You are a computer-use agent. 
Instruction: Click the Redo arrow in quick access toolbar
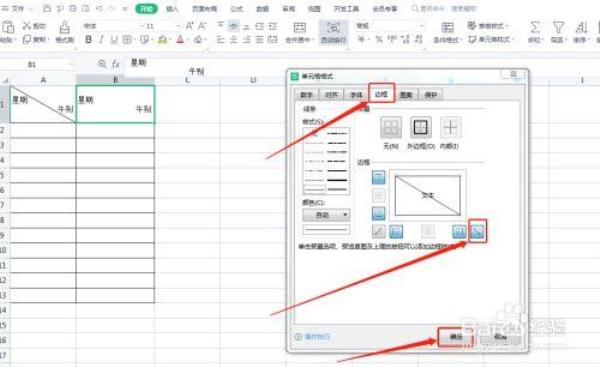point(111,8)
